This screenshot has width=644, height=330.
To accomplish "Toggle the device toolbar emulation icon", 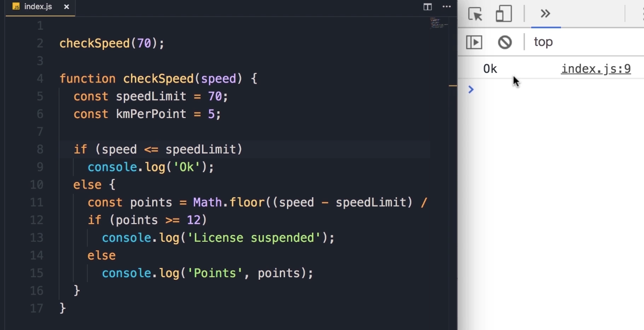I will coord(503,14).
